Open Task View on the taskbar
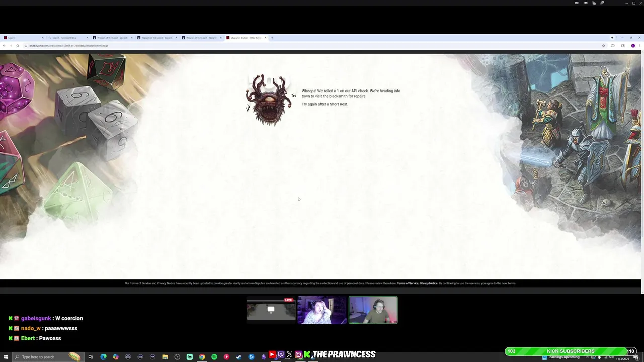 click(91, 357)
